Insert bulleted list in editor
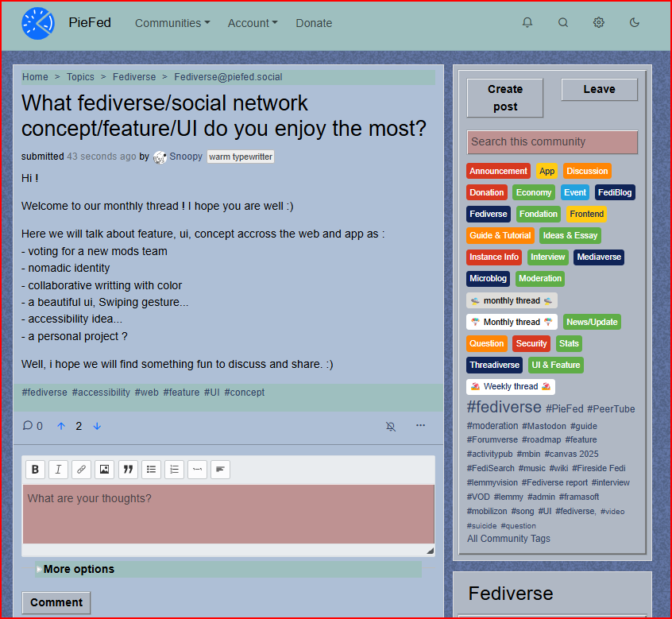Viewport: 672px width, 619px height. [151, 470]
